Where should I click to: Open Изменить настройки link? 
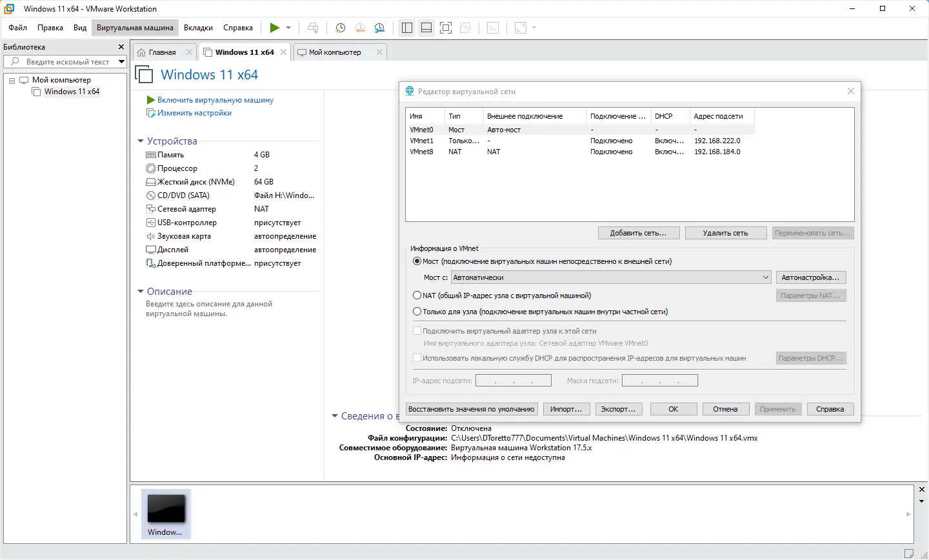(x=195, y=113)
